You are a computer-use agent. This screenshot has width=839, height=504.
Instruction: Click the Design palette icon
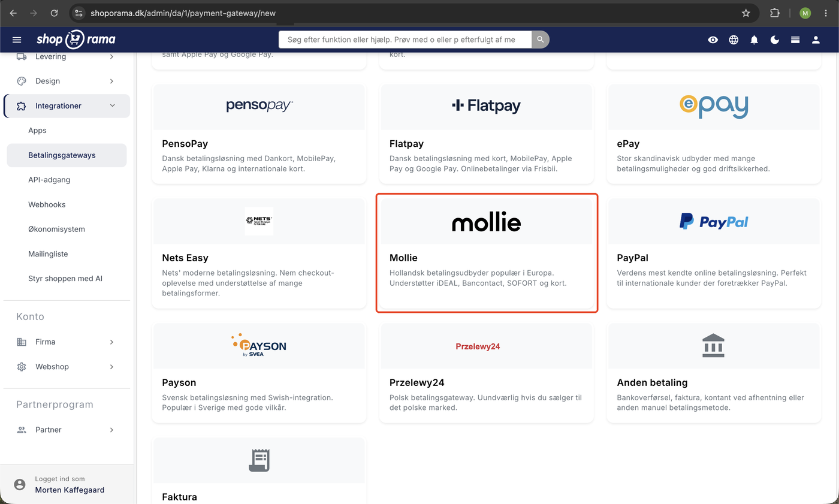click(22, 81)
